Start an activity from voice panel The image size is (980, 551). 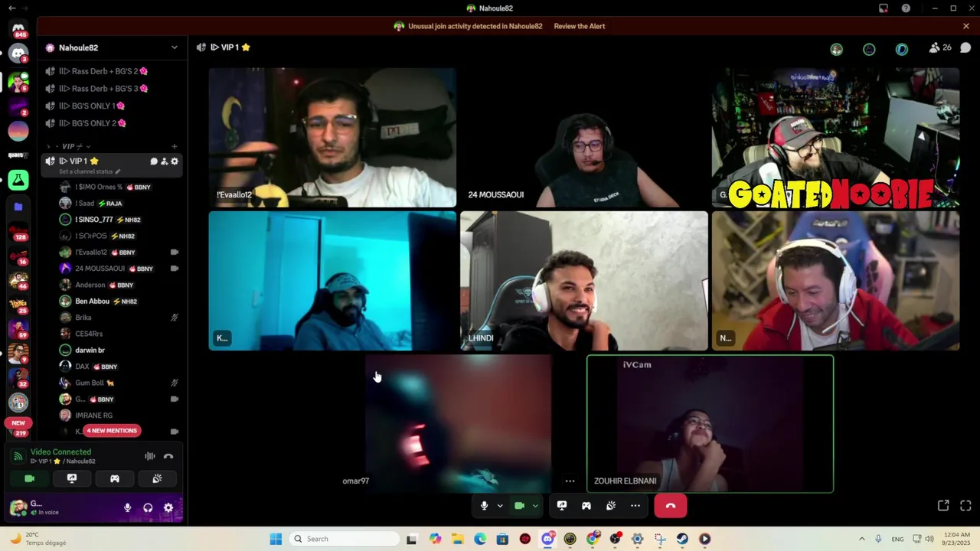coord(115,478)
